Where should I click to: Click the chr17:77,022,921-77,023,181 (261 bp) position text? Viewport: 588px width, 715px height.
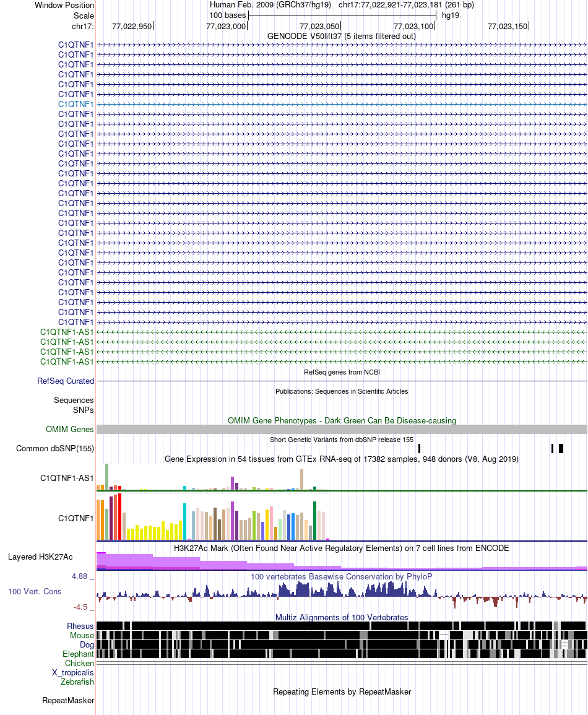point(406,5)
